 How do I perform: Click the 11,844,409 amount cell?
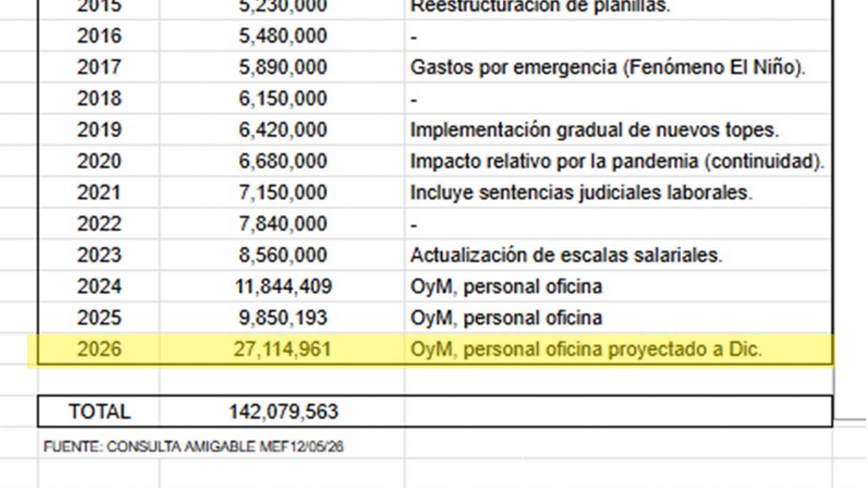[x=283, y=286]
